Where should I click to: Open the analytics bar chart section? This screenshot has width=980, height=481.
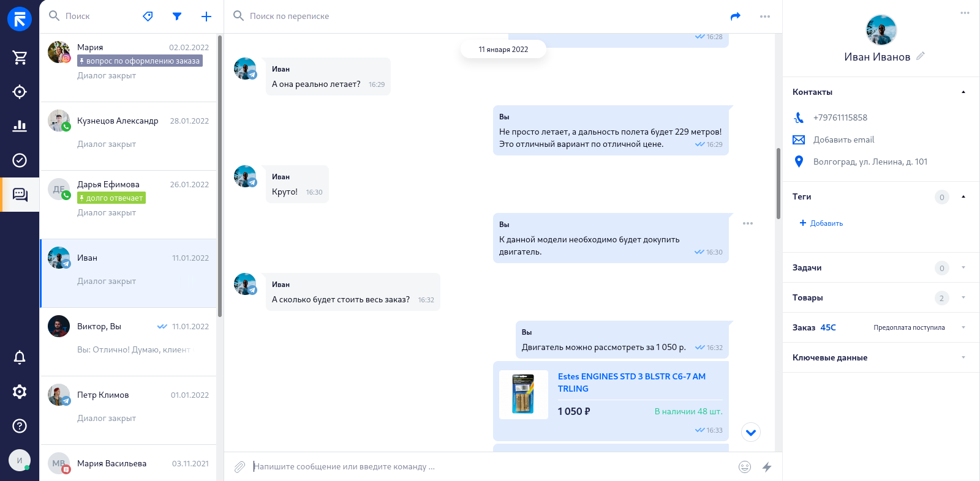[20, 125]
